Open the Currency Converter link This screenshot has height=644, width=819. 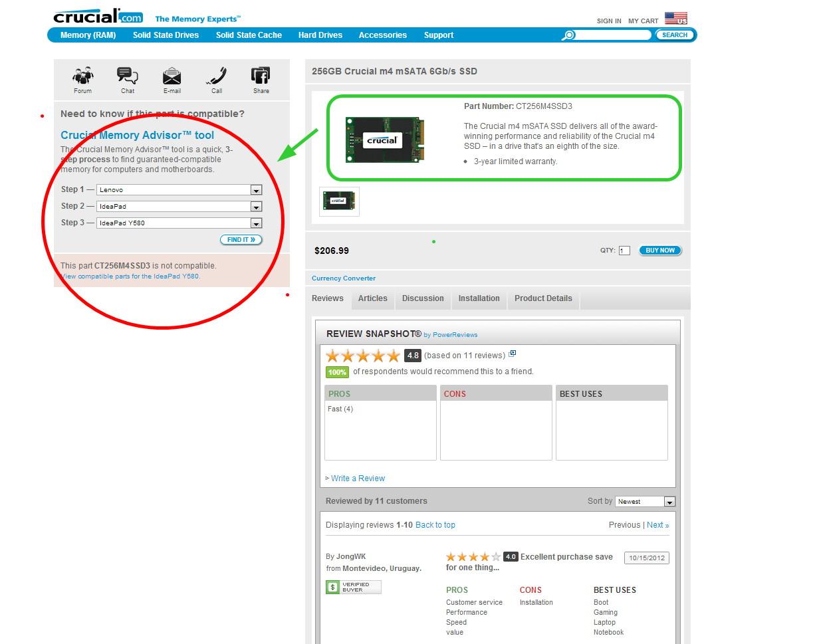coord(344,278)
